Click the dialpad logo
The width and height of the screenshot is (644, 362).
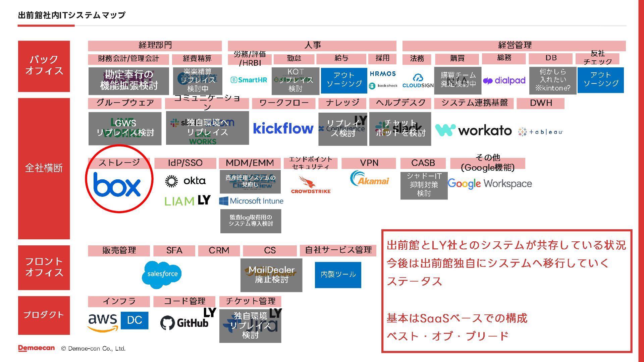coord(504,80)
